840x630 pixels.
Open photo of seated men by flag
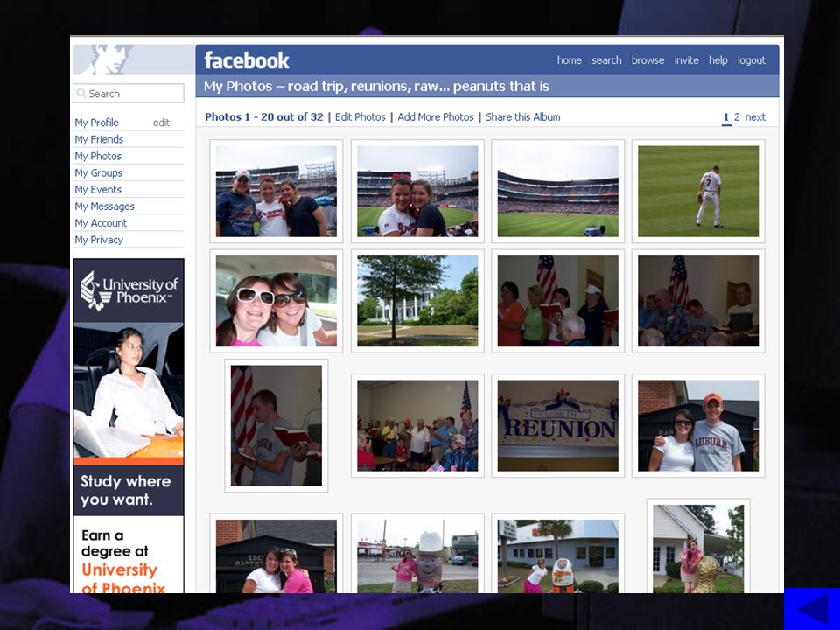point(698,301)
